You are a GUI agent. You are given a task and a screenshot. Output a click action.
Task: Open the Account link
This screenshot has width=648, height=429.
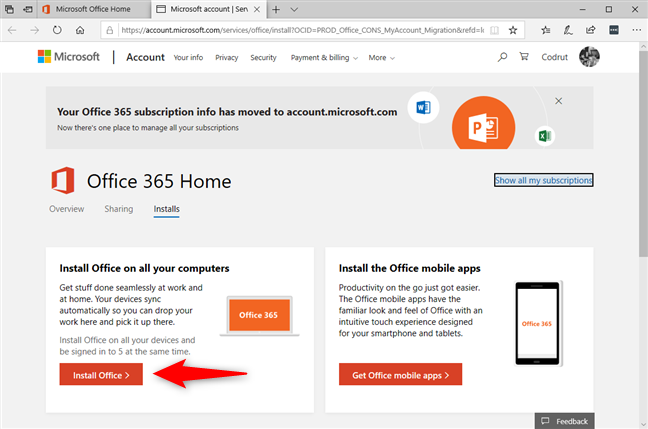click(145, 57)
